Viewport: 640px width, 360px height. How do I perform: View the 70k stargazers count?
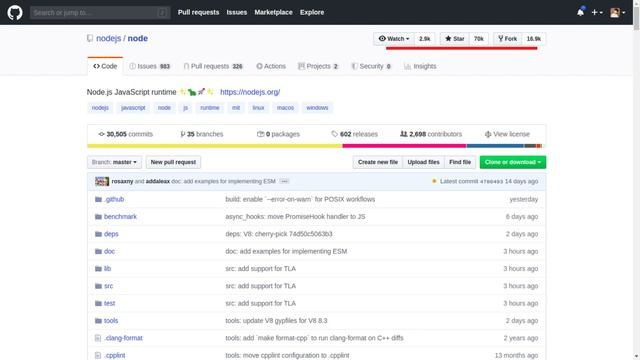click(x=478, y=39)
